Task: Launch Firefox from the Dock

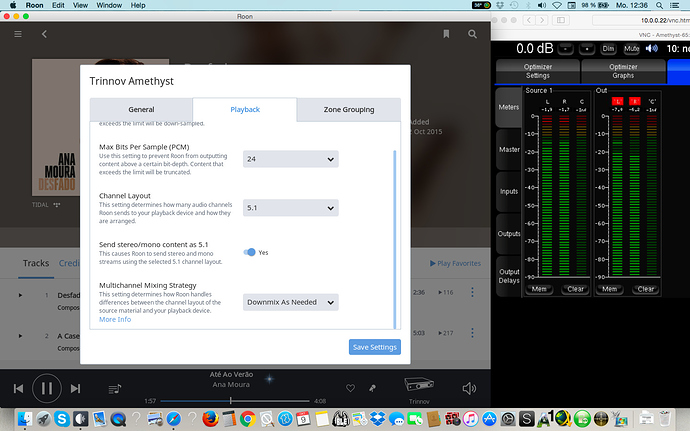Action: click(210, 419)
